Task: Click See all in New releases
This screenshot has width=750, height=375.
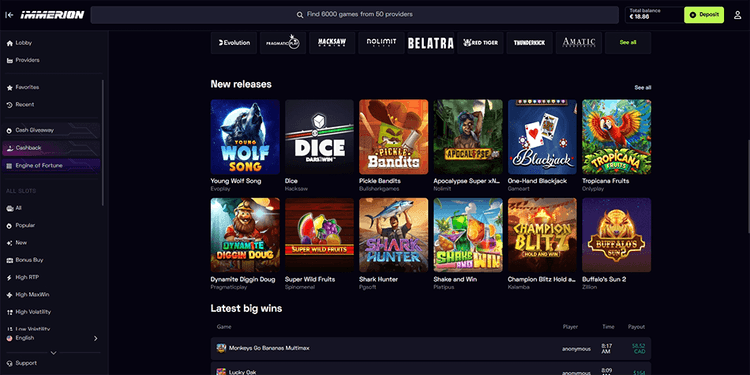Action: 642,88
